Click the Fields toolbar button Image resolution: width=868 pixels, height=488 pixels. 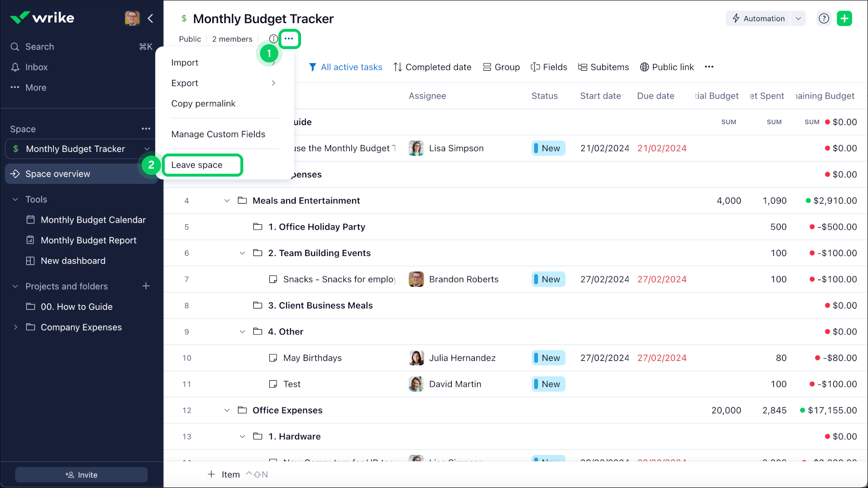(x=549, y=67)
